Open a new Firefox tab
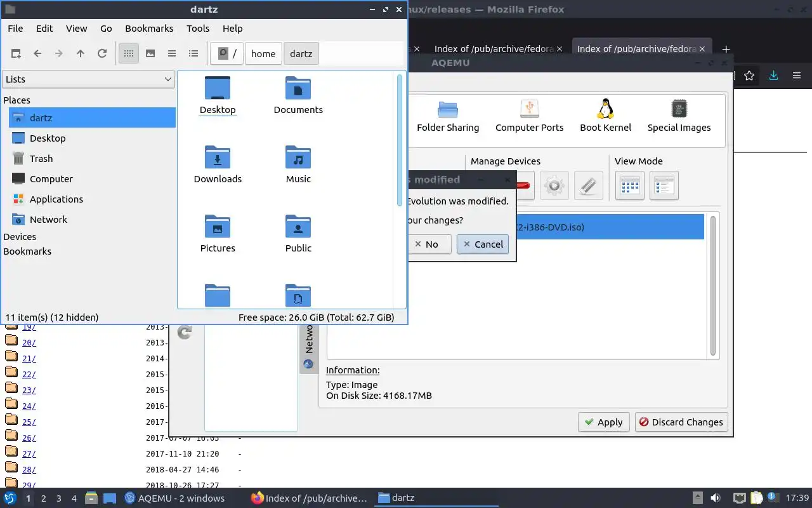 click(726, 49)
